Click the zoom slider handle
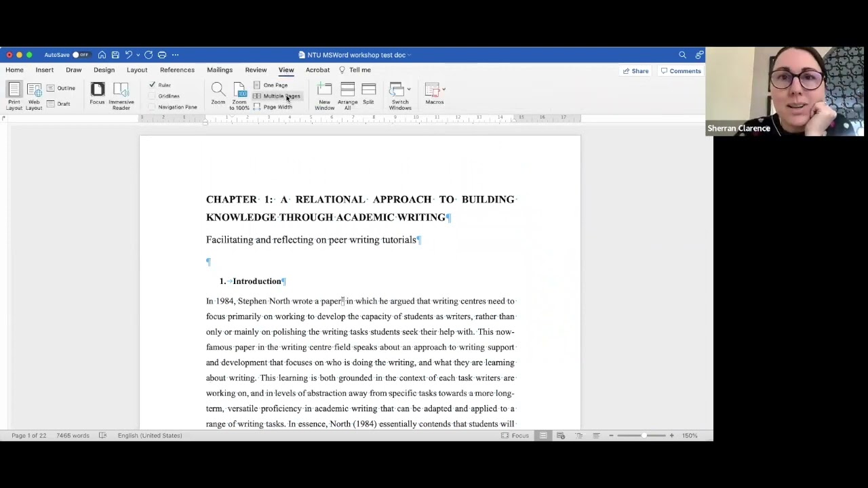The width and height of the screenshot is (868, 488). [645, 436]
